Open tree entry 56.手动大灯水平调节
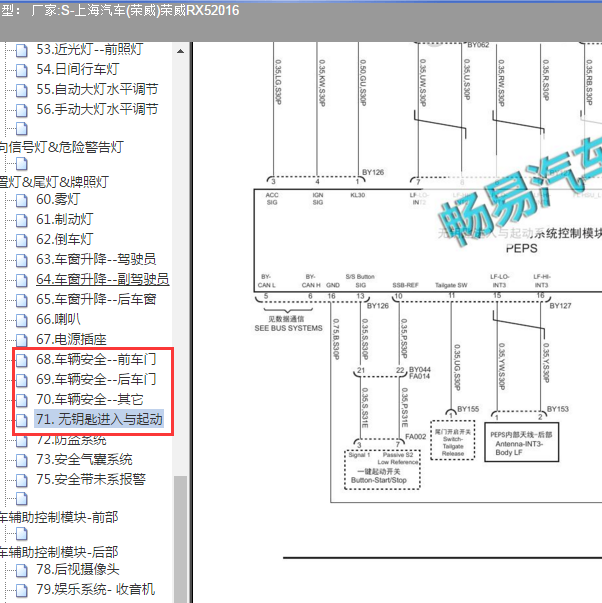 (x=97, y=109)
